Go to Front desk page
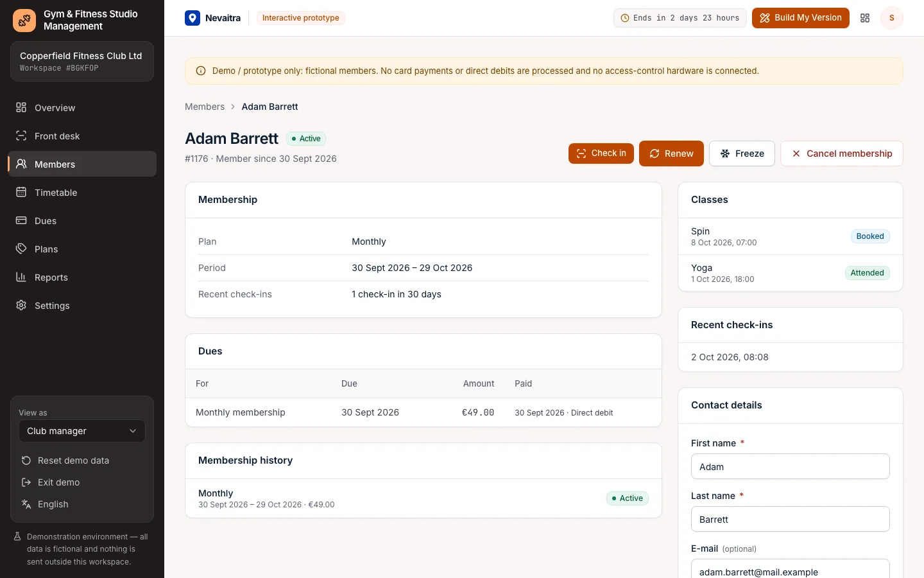The width and height of the screenshot is (924, 578). coord(82,136)
